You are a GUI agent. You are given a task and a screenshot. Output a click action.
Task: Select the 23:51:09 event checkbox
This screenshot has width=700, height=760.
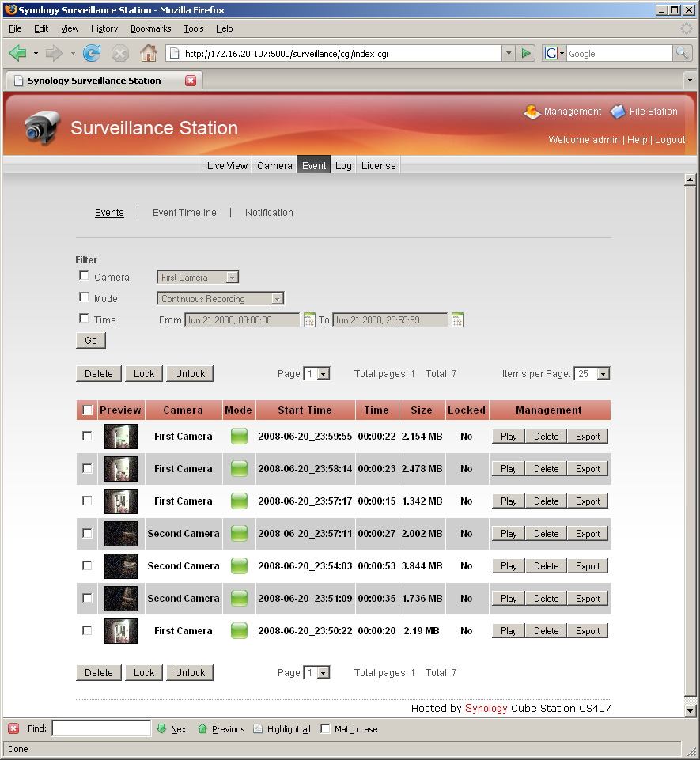(x=87, y=598)
